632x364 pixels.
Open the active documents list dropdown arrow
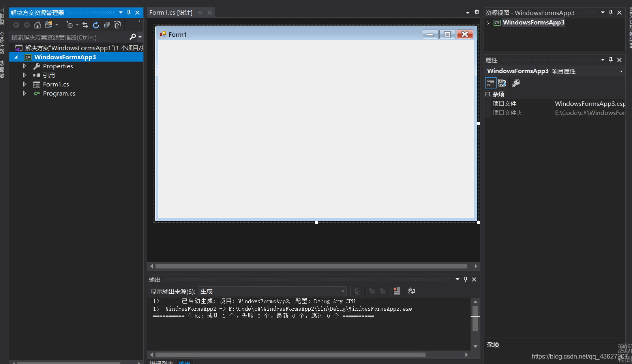click(468, 13)
